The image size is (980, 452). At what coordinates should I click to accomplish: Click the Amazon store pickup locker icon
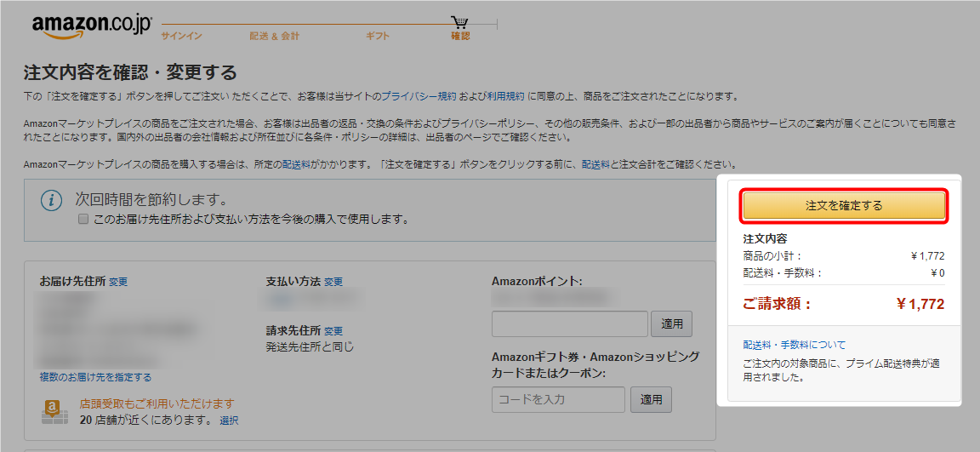(54, 411)
